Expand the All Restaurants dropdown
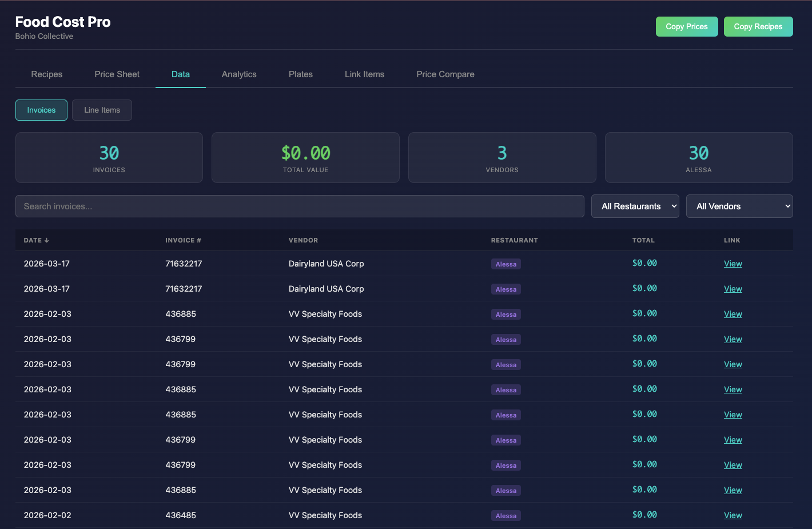Screen dimensions: 812x529 [635, 206]
